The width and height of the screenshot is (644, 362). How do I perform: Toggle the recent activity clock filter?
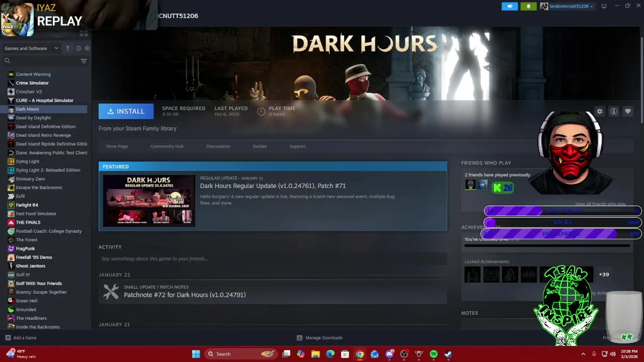point(78,48)
